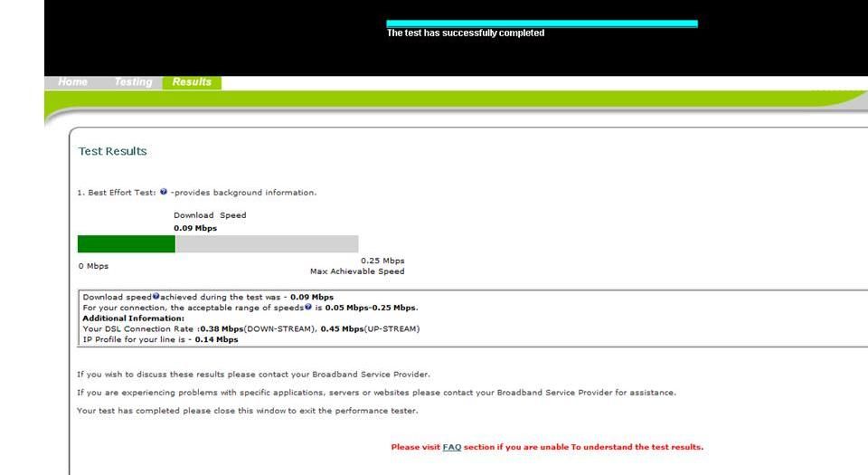Click the '0.25 Mbps' max label
The image size is (868, 475).
[x=382, y=261]
